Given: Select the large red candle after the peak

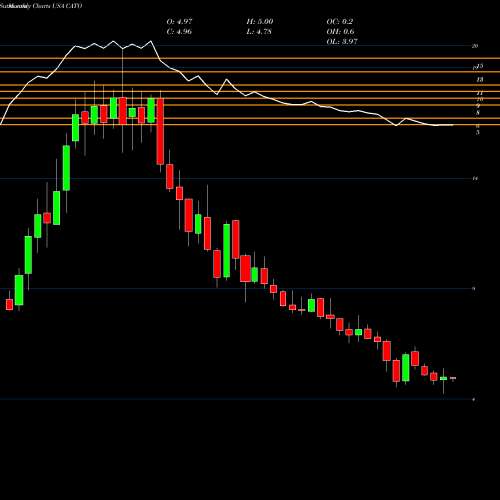Looking at the screenshot, I should [x=160, y=131].
